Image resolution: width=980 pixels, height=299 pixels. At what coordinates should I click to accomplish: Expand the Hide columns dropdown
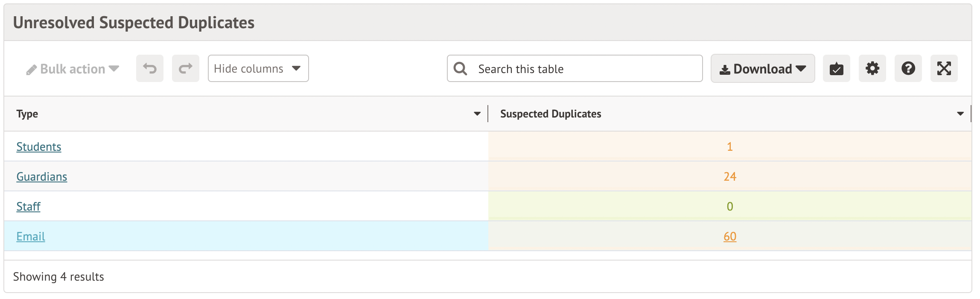[258, 68]
